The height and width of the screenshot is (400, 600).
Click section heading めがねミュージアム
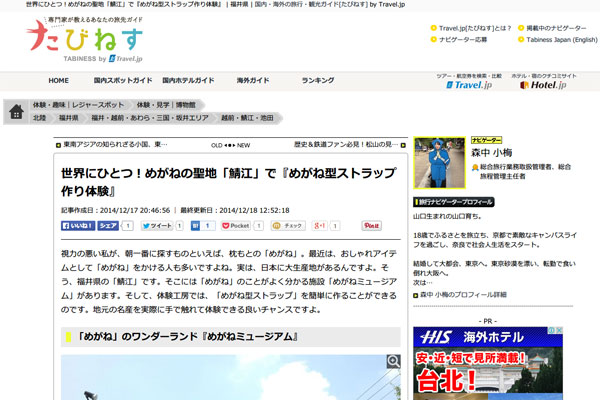[x=187, y=337]
